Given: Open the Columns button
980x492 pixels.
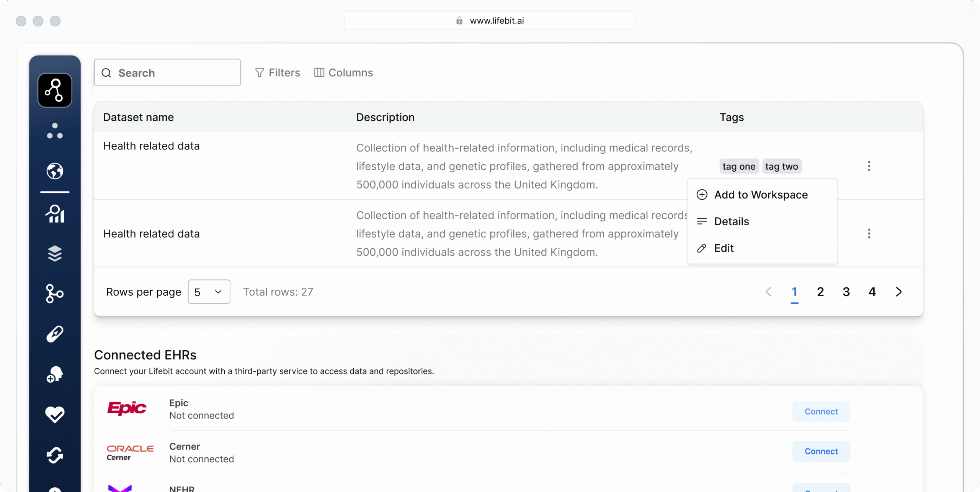Looking at the screenshot, I should 343,72.
